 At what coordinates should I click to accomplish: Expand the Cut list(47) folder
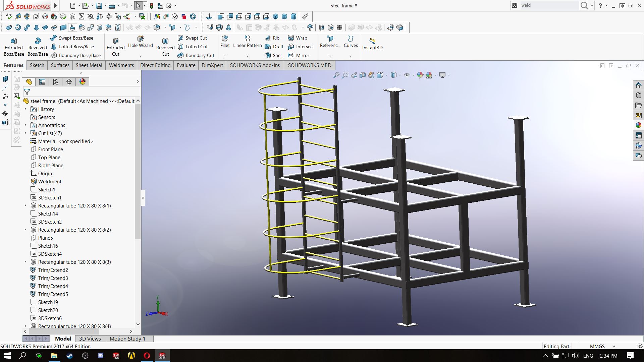coord(25,133)
